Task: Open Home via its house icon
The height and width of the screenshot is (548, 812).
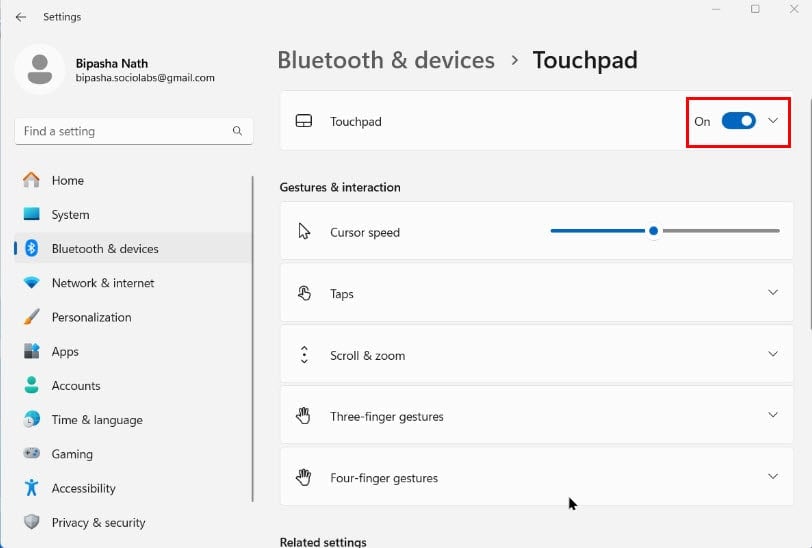Action: (31, 180)
